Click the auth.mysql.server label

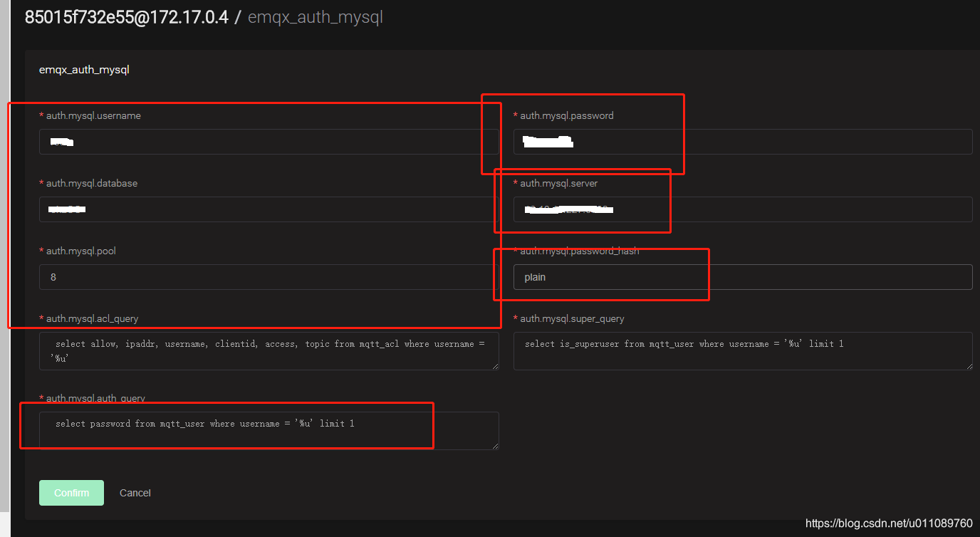pos(559,183)
